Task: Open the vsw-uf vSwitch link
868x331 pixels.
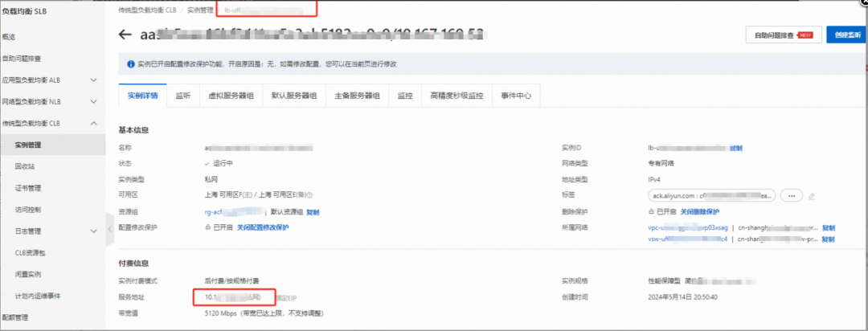Action: tap(687, 239)
